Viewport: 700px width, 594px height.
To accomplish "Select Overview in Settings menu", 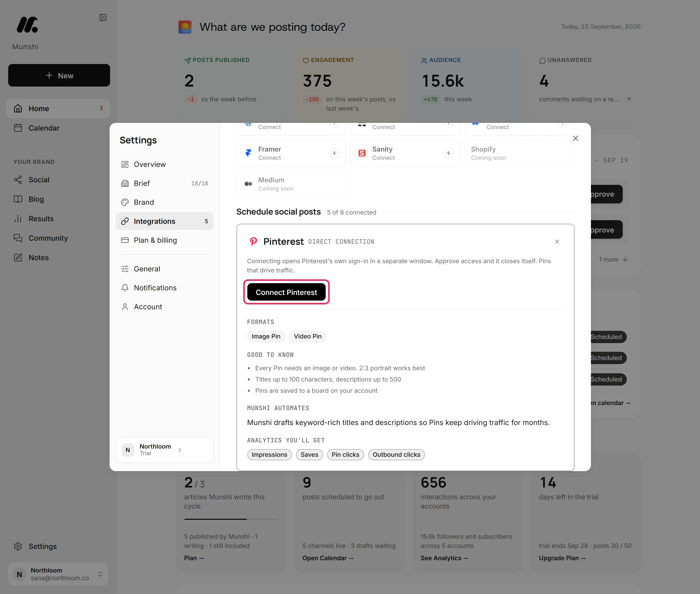I will click(164, 164).
